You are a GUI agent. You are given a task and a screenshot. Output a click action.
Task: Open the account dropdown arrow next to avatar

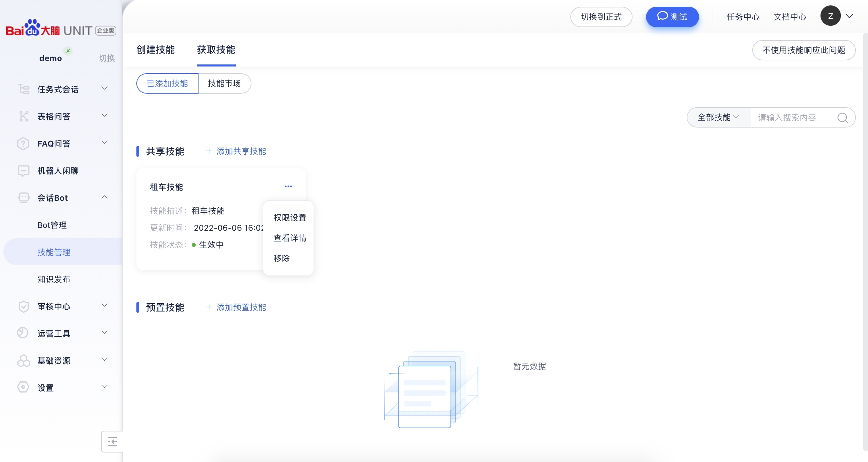[849, 16]
